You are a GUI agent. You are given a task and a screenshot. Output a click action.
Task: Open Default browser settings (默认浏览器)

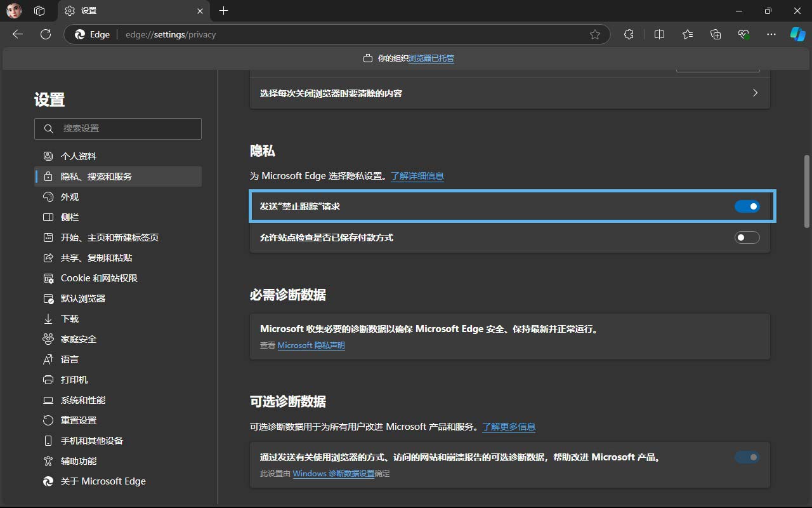click(118, 298)
